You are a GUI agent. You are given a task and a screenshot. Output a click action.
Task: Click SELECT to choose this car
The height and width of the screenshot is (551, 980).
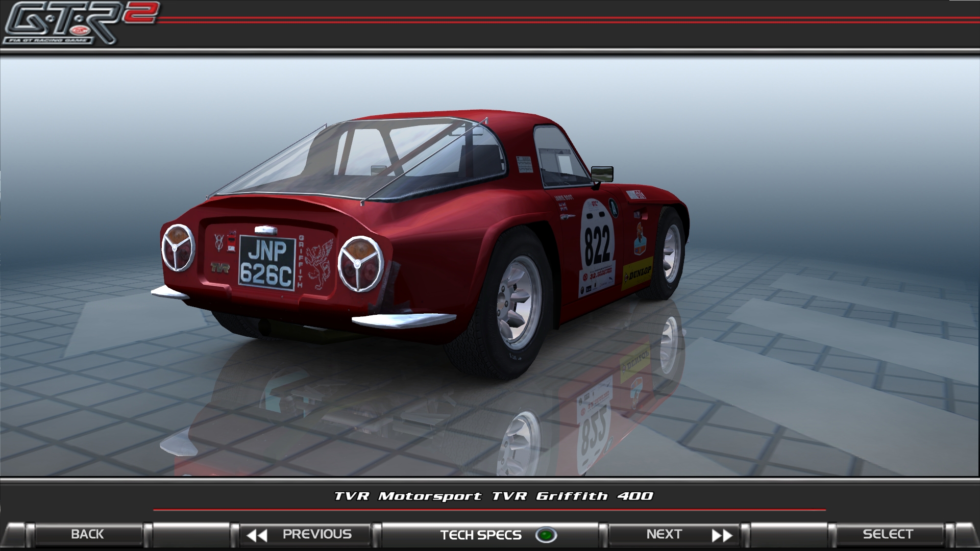(888, 534)
